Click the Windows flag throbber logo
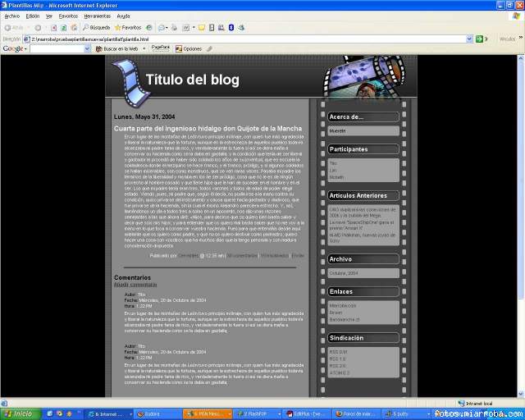 point(517,16)
